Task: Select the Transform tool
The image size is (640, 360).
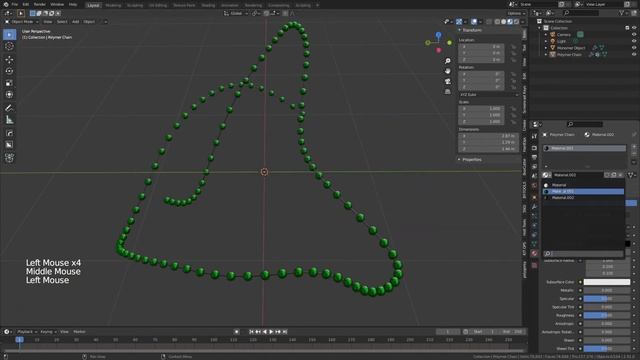Action: click(x=9, y=95)
